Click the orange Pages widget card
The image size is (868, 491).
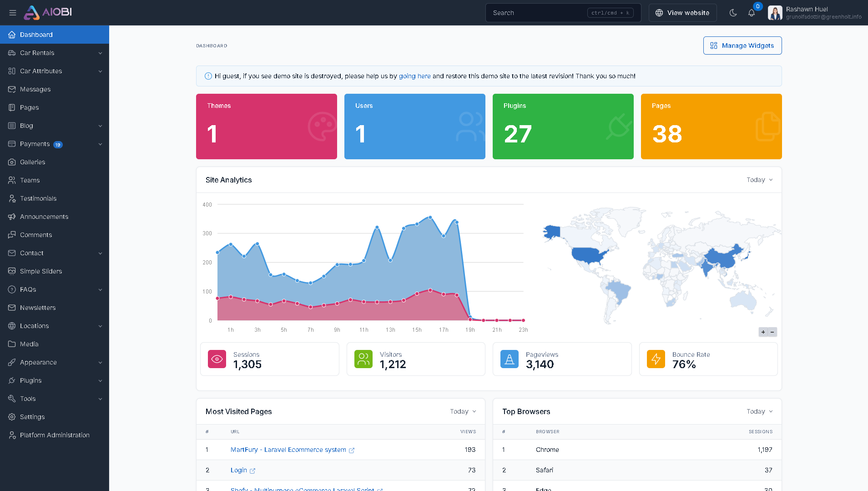(711, 127)
